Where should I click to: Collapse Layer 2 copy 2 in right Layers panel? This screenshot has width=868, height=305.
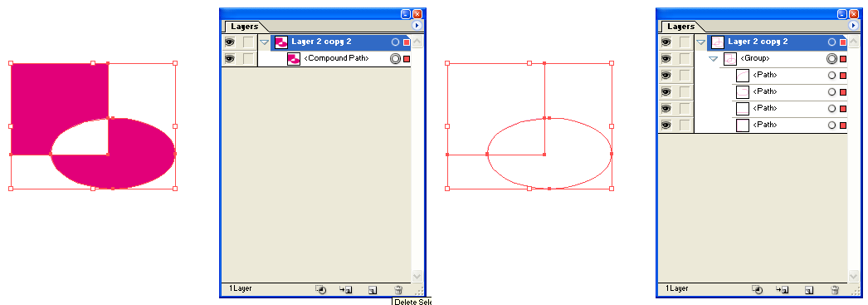pos(701,42)
